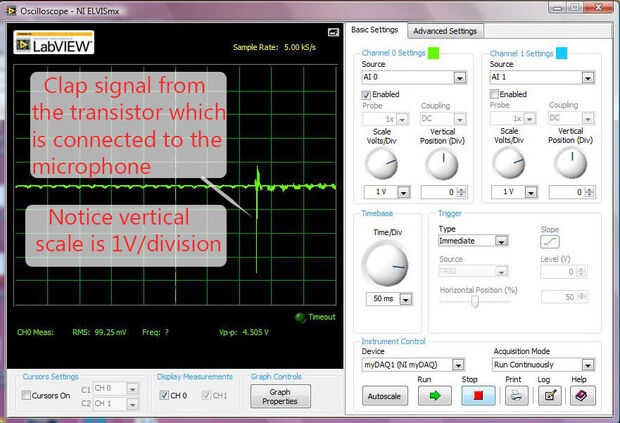
Task: Click the Print printer icon
Action: click(x=516, y=396)
